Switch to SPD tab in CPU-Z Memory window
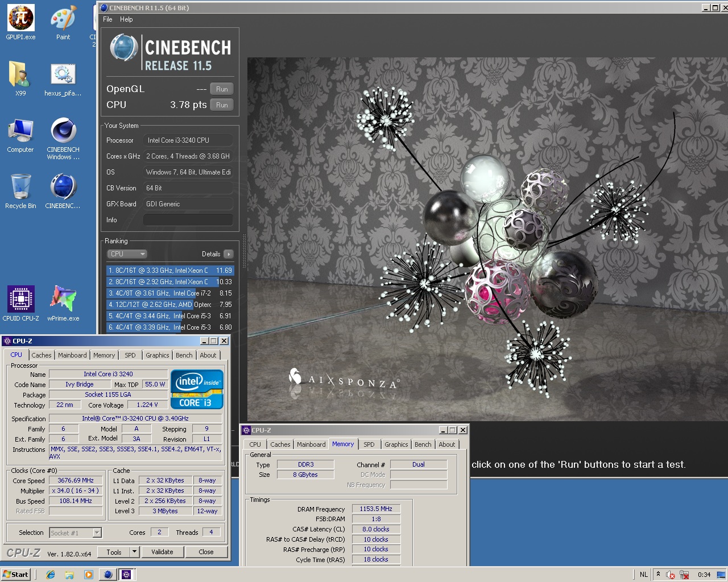The width and height of the screenshot is (728, 582). pyautogui.click(x=369, y=444)
